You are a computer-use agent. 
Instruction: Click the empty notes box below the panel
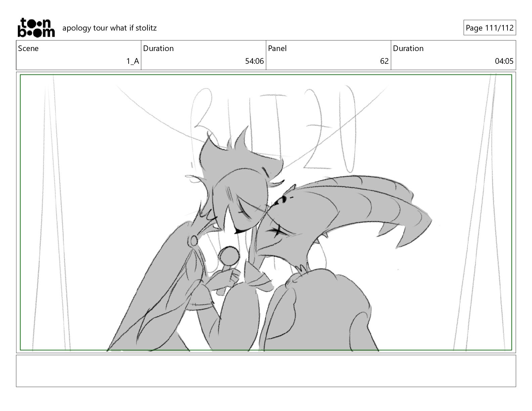tap(266, 371)
